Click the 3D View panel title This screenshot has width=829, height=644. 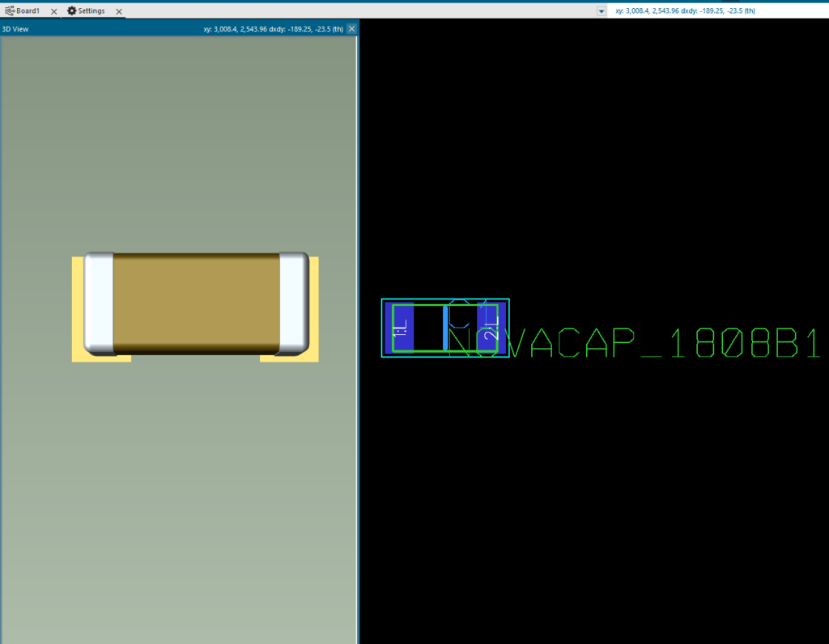coord(16,28)
